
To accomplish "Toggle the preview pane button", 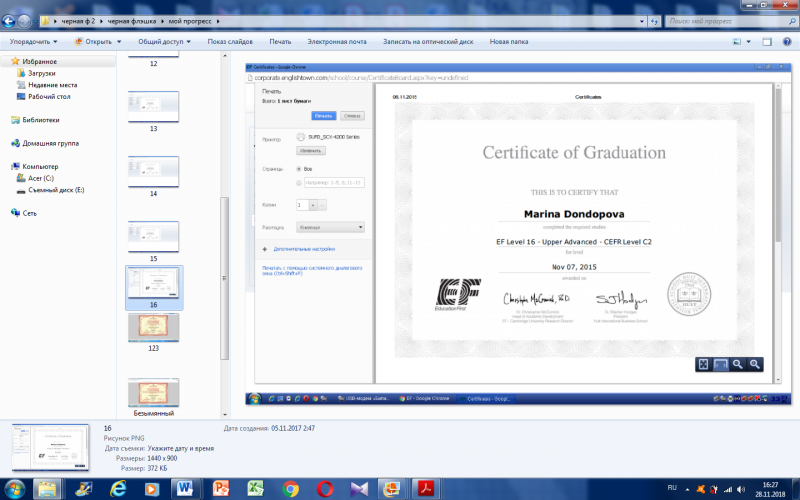I will [767, 42].
